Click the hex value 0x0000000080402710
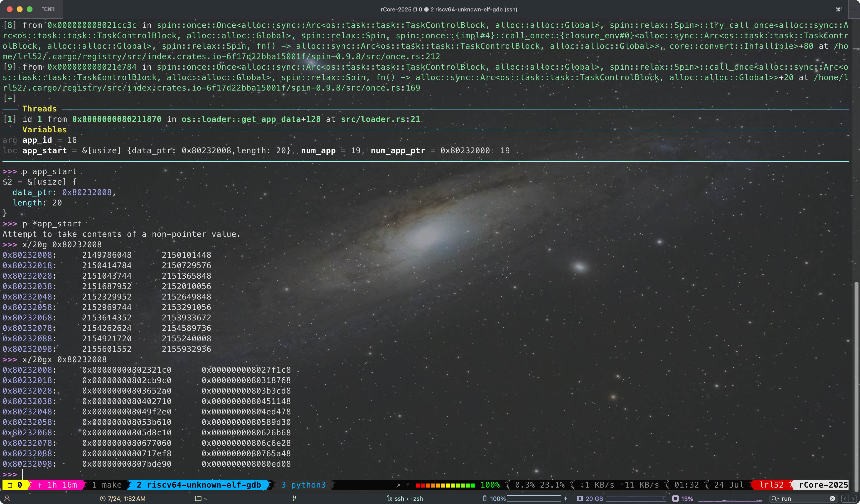860x504 pixels. 127,401
